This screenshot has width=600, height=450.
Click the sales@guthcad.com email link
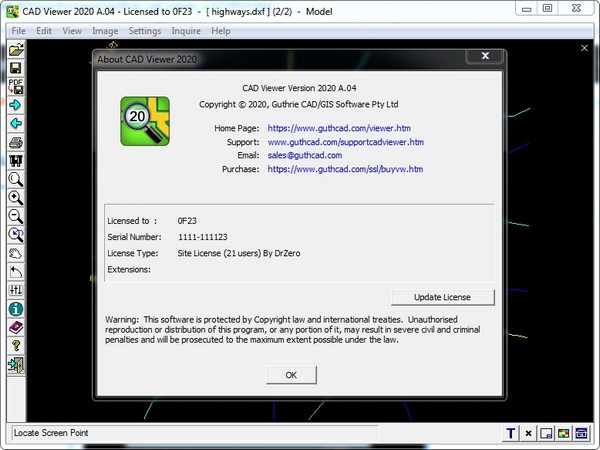(305, 156)
